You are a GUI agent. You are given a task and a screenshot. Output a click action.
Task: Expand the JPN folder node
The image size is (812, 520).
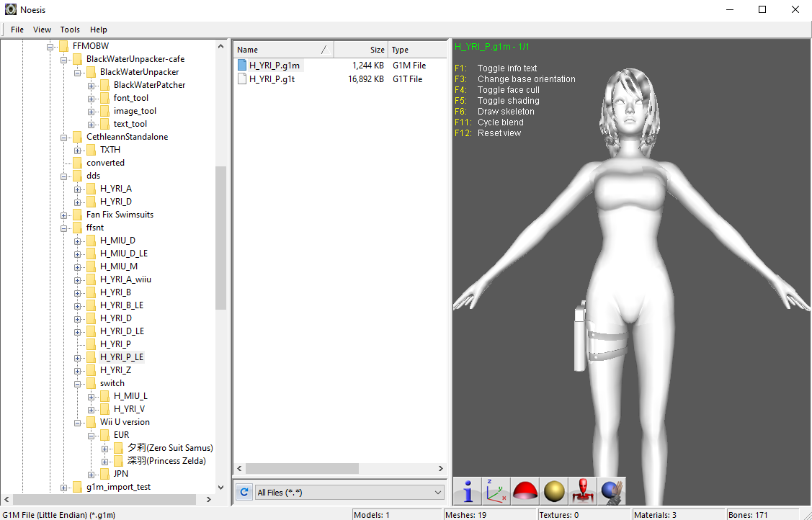pyautogui.click(x=91, y=474)
